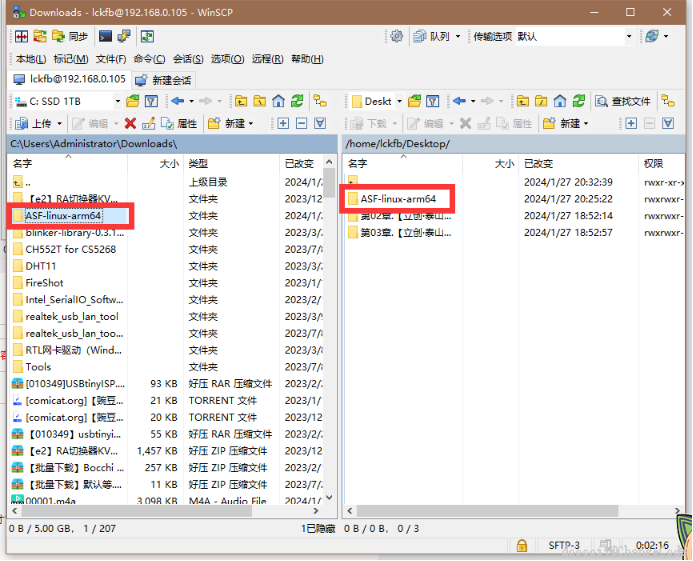Click the remote panel filter icon
The height and width of the screenshot is (561, 693).
point(433,101)
